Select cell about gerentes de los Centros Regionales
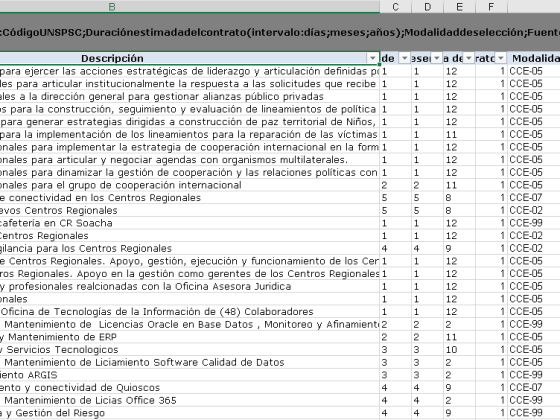 (x=190, y=274)
